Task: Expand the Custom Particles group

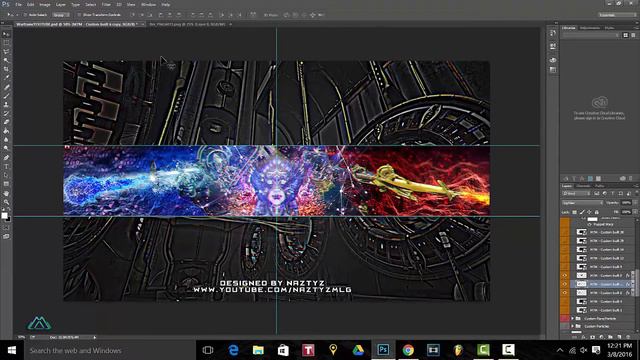Action: coord(573,326)
